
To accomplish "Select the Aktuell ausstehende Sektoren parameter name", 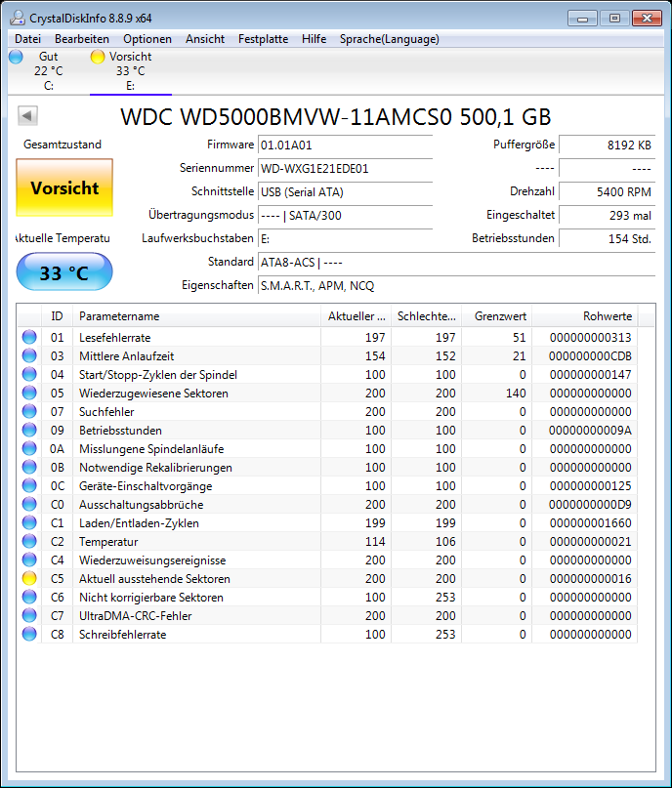I will tap(154, 579).
